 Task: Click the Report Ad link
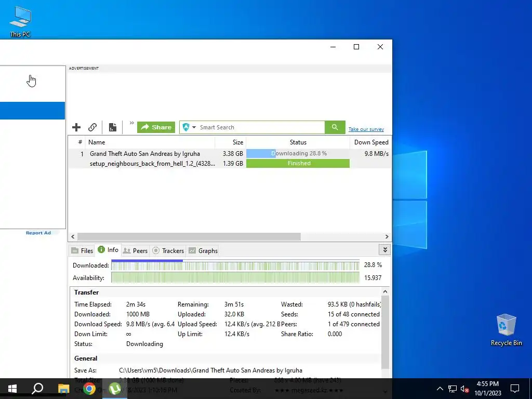coord(38,233)
